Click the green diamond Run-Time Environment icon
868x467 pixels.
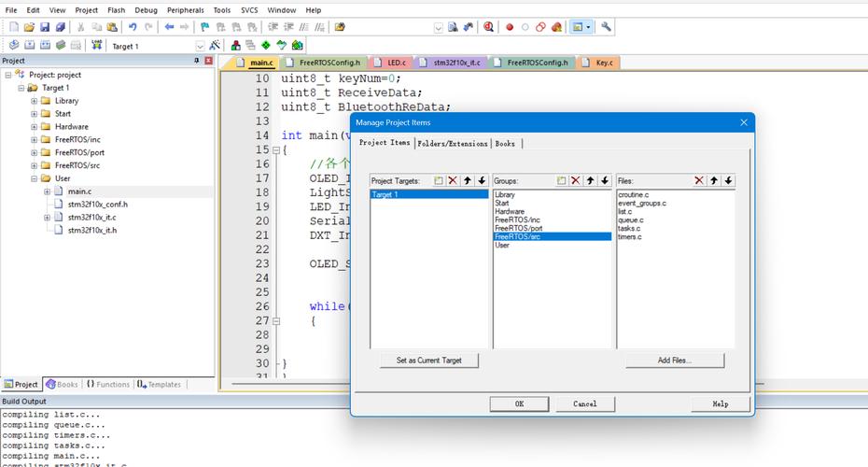pyautogui.click(x=266, y=46)
